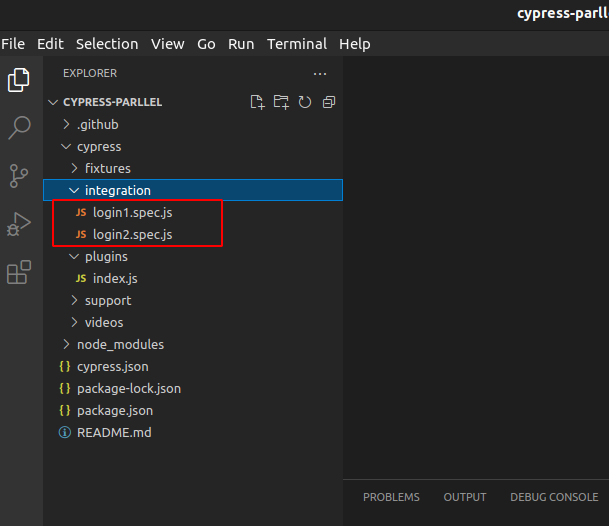Select the support folder label
Screen dimensions: 609x526
click(108, 301)
